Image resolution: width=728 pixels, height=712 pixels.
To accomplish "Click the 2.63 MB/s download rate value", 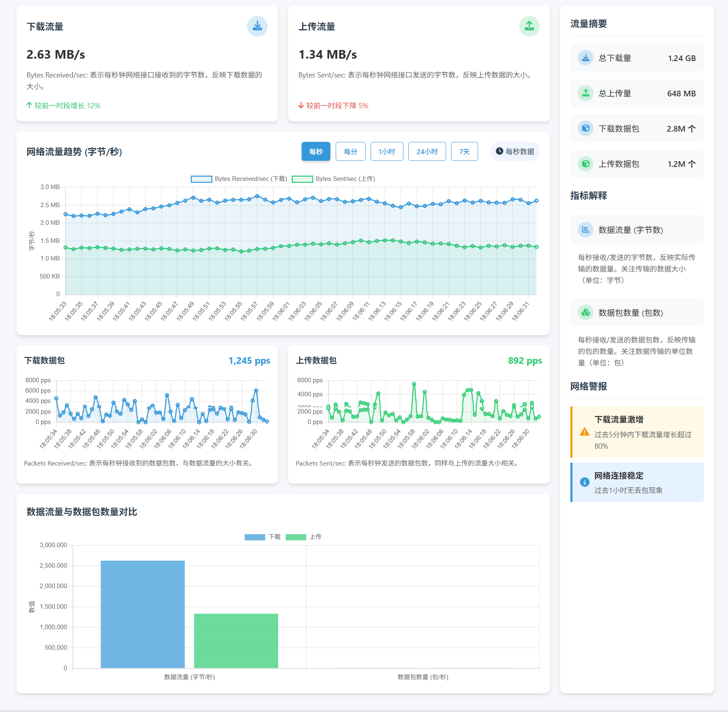I will [56, 55].
